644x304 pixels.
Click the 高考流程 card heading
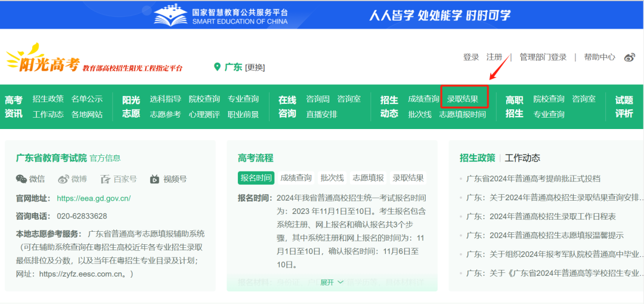pos(255,158)
